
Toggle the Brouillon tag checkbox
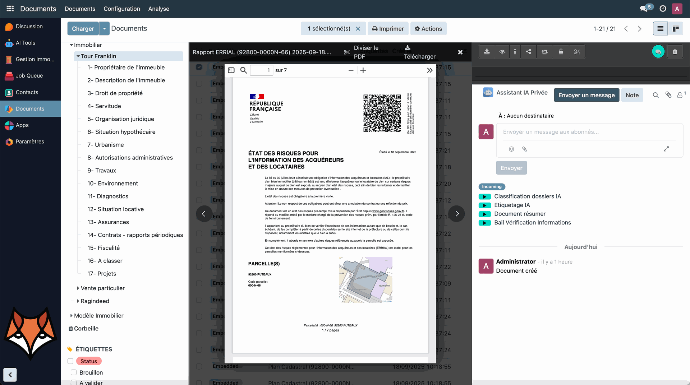click(x=74, y=373)
